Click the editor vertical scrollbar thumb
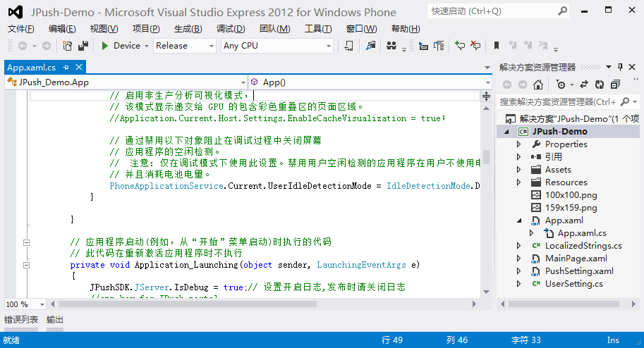Screen dimensions: 644x348 pyautogui.click(x=486, y=157)
